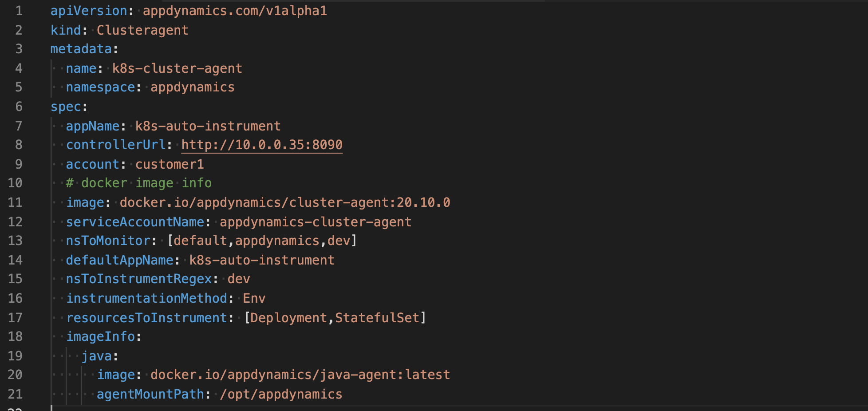This screenshot has width=868, height=411.
Task: Click the serviceAccountName key
Action: point(135,222)
